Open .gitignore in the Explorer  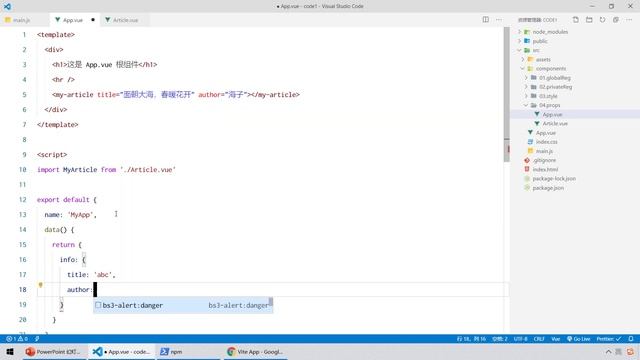pos(544,160)
